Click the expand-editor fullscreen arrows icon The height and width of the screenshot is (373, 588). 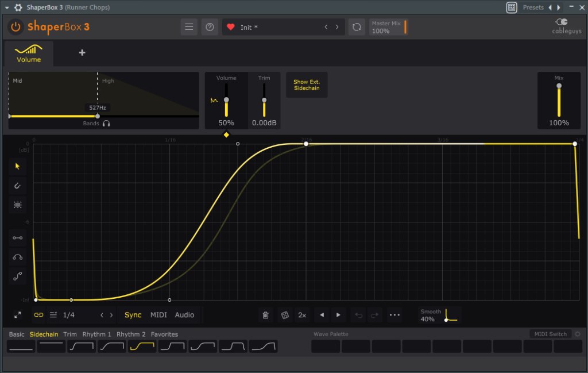[18, 315]
